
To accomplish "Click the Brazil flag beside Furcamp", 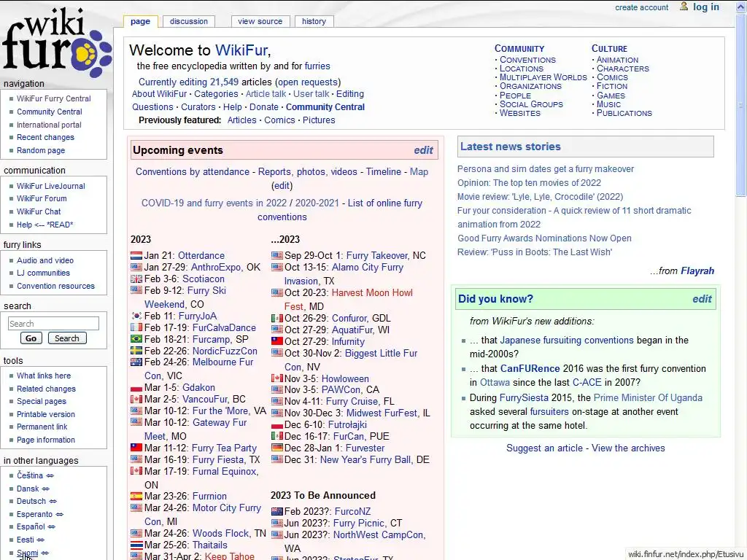I will click(136, 339).
